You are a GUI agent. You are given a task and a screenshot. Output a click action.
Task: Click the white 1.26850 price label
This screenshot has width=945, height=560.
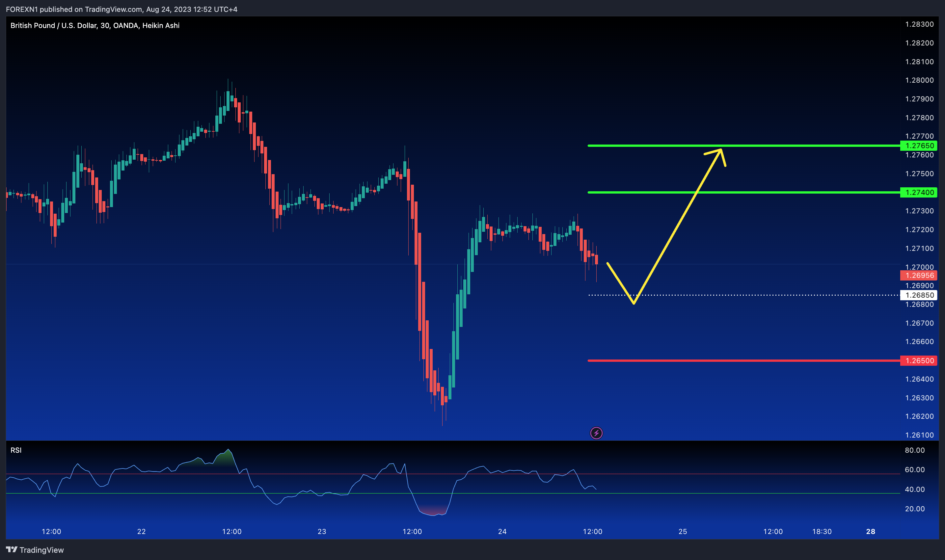point(919,295)
